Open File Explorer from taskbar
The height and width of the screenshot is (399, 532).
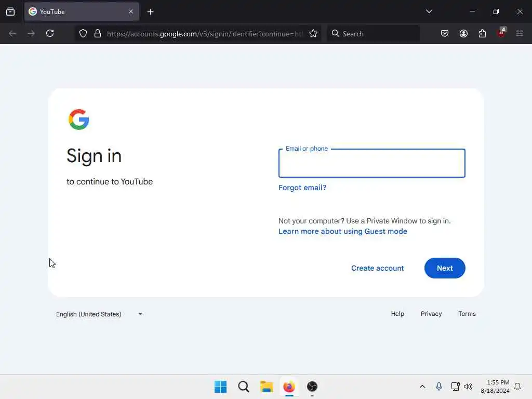pyautogui.click(x=267, y=387)
